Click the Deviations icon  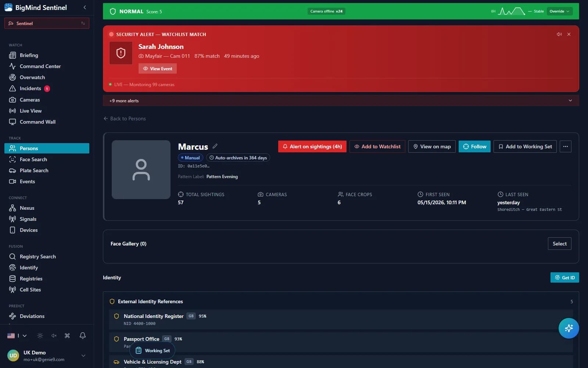click(x=12, y=316)
